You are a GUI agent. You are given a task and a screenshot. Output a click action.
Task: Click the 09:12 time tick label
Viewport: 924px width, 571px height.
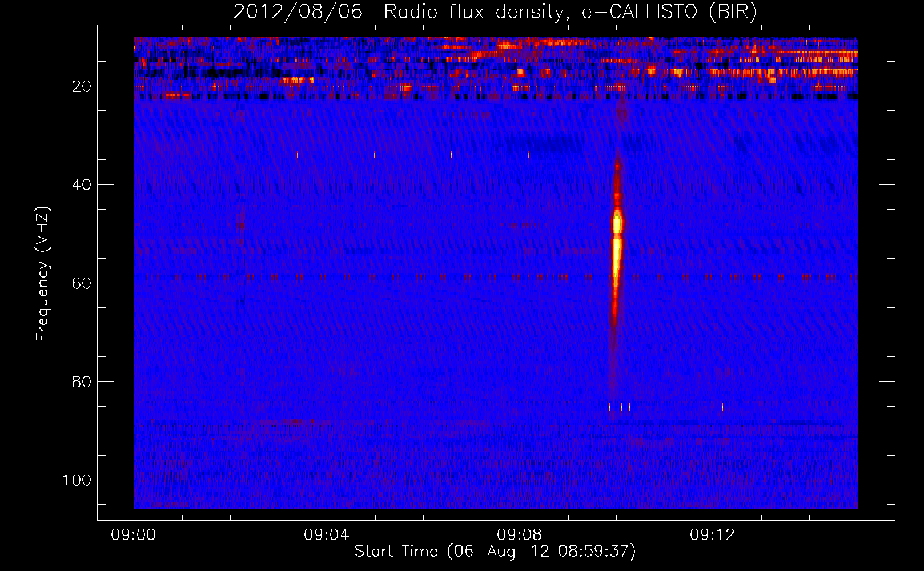pos(713,535)
